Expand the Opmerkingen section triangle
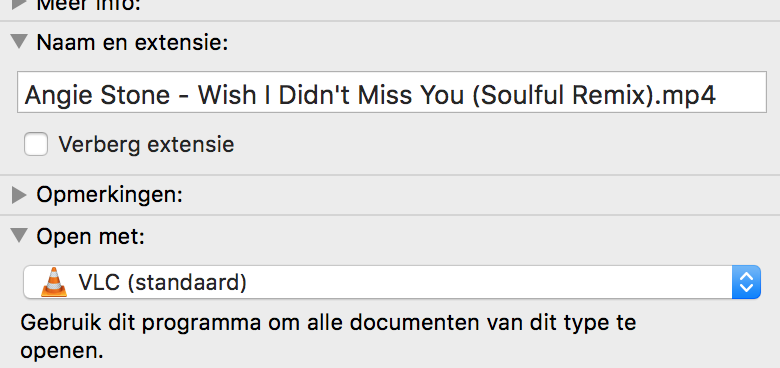Screen dimensions: 780x368 click(x=19, y=195)
